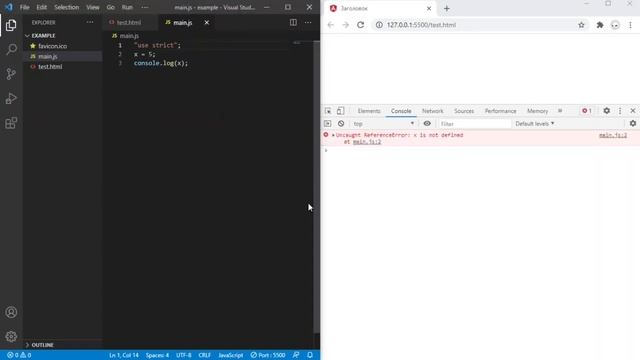Open the VS Code overflow menu ellipsis
Viewport: 640px width, 360px height.
[145, 7]
